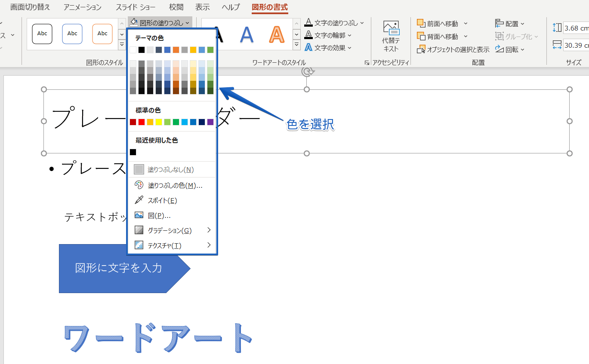Open the Review (校閲) tab

click(x=176, y=7)
